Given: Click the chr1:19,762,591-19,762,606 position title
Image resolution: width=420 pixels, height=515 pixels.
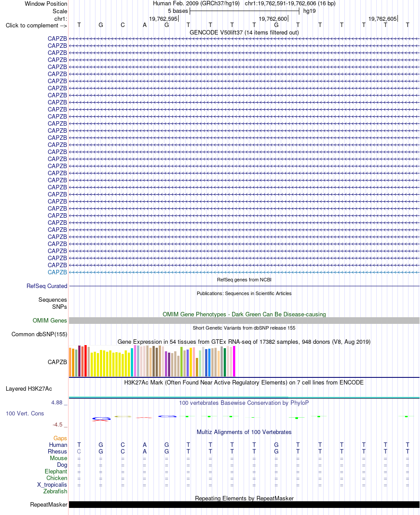Looking at the screenshot, I should click(290, 4).
